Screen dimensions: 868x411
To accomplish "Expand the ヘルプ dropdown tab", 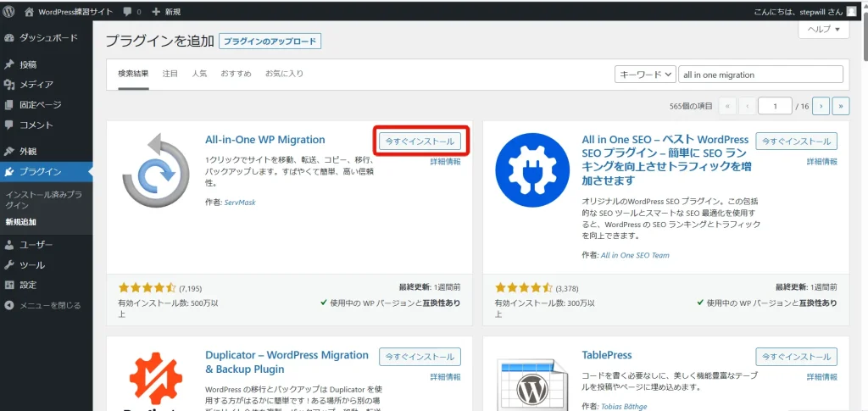I will pyautogui.click(x=824, y=29).
